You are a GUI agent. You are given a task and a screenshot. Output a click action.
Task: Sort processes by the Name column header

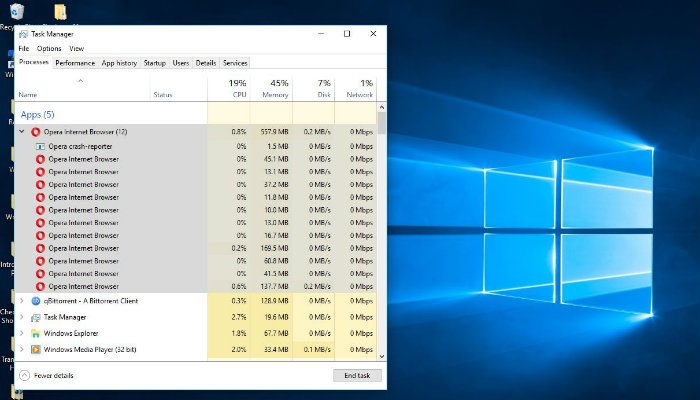[83, 88]
